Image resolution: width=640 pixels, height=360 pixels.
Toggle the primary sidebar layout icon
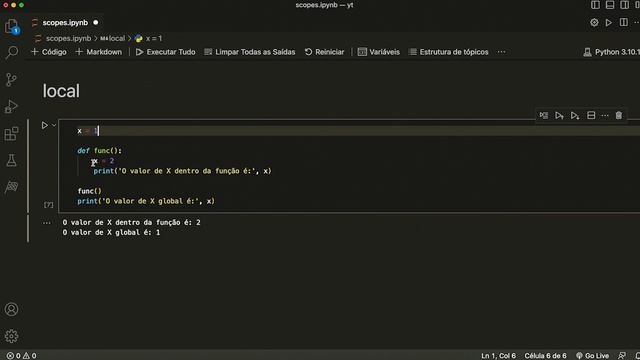(595, 5)
